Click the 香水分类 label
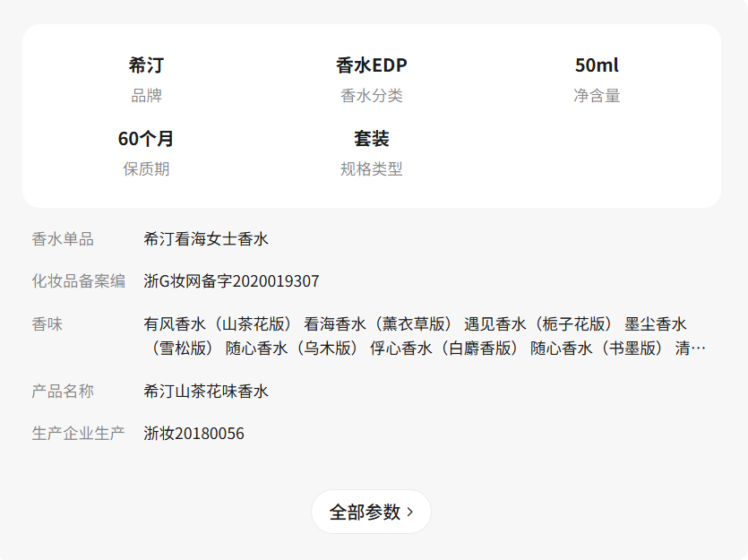This screenshot has width=748, height=560. pos(371,95)
